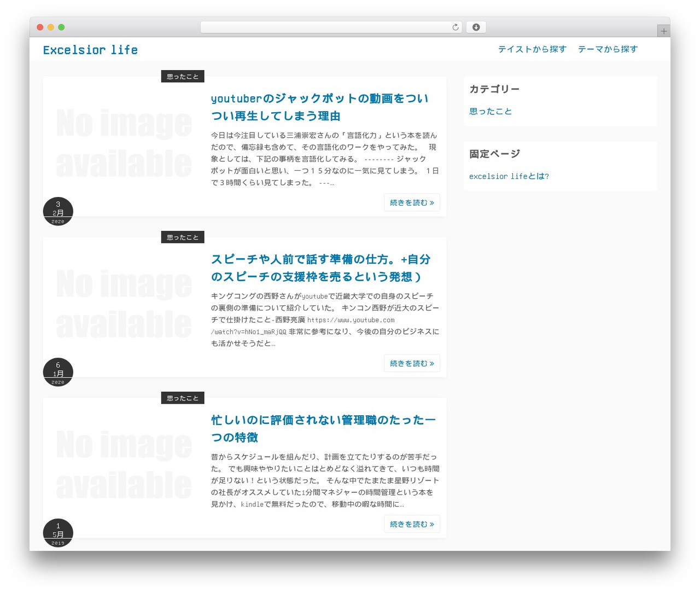The image size is (700, 593).
Task: Click the browser address bar
Action: point(331,27)
